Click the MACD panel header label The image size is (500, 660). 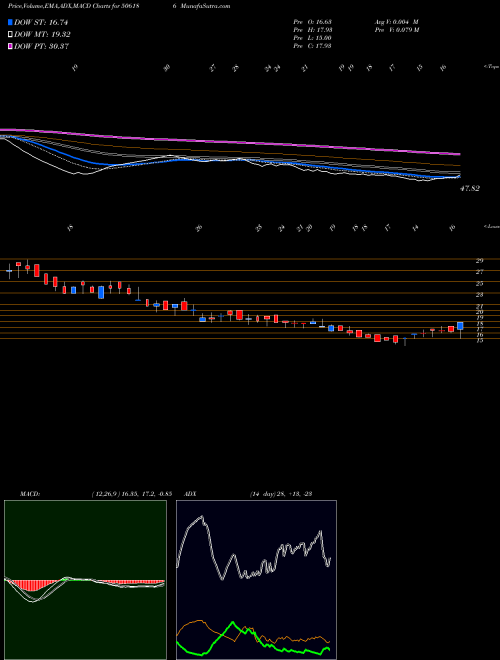[x=30, y=494]
